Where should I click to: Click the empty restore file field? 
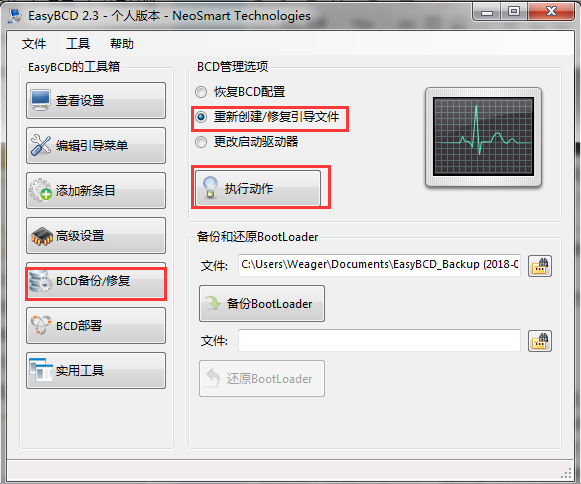379,340
